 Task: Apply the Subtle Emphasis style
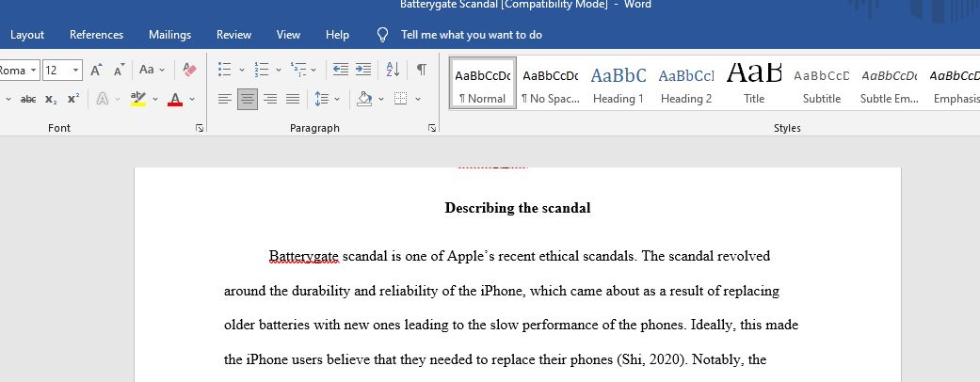coord(889,84)
